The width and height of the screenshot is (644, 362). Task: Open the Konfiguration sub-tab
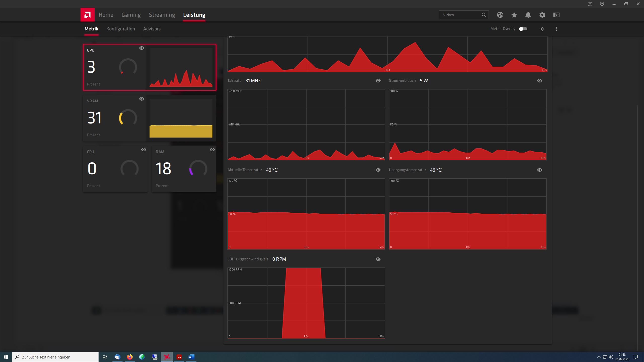click(120, 29)
